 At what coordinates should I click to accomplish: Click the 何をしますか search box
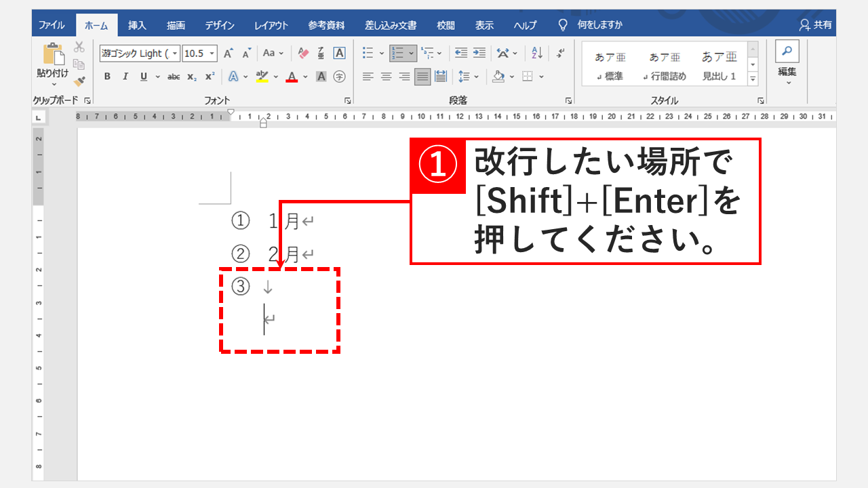pyautogui.click(x=590, y=25)
